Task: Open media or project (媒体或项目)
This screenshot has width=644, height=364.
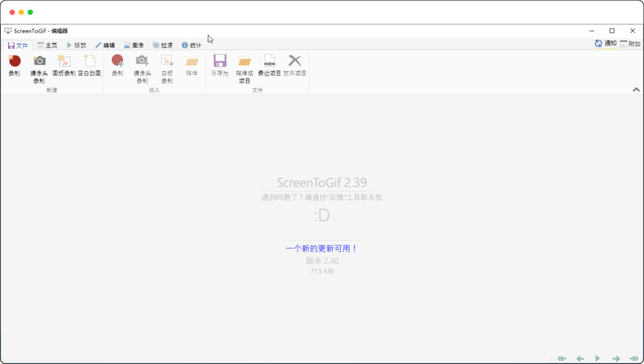Action: coord(244,61)
